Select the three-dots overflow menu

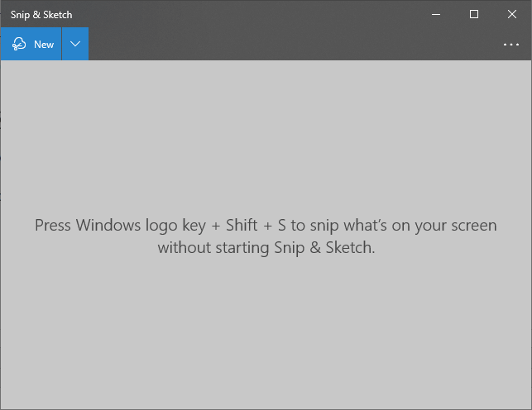click(511, 45)
